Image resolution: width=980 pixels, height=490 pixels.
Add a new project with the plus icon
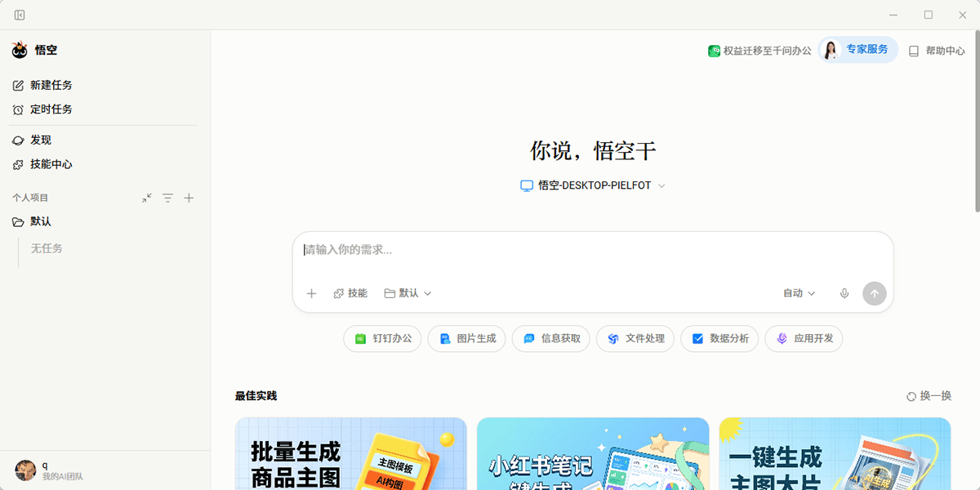[x=189, y=198]
